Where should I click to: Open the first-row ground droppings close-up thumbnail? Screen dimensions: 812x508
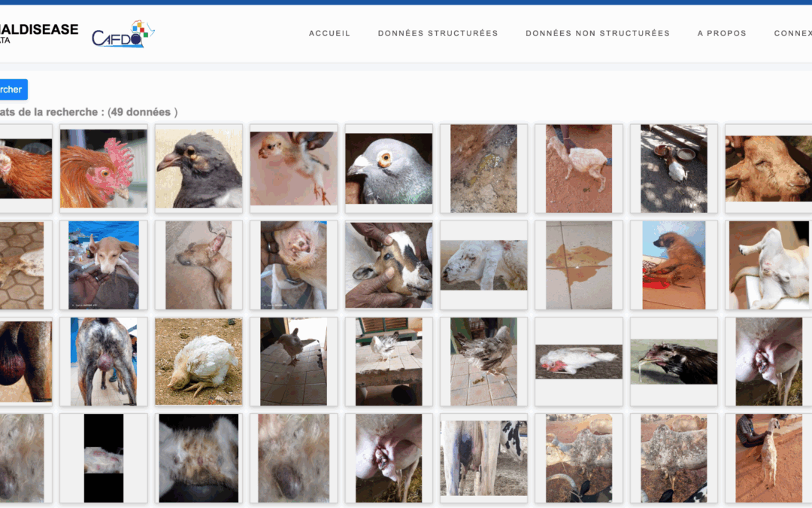click(x=483, y=169)
